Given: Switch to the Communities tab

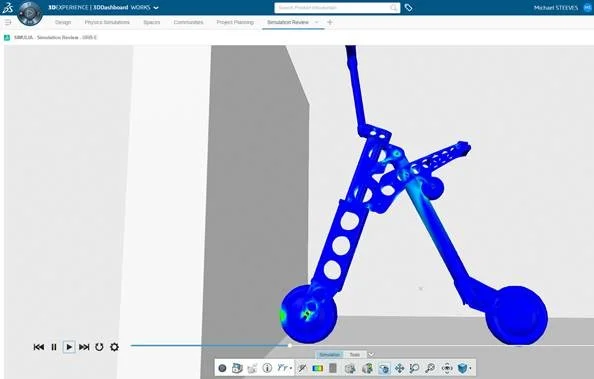Looking at the screenshot, I should pyautogui.click(x=188, y=22).
